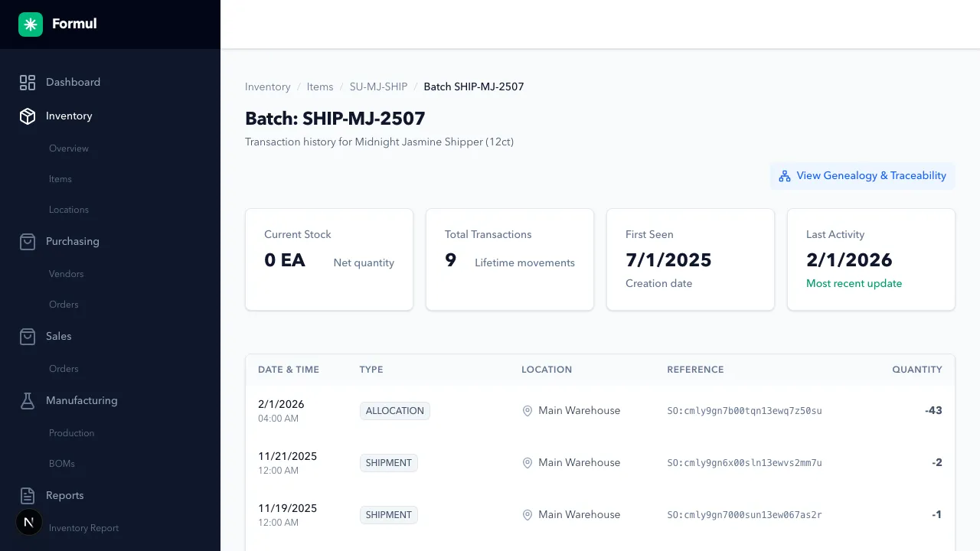This screenshot has width=980, height=551.
Task: Click the Purchasing bag icon
Action: (x=28, y=241)
